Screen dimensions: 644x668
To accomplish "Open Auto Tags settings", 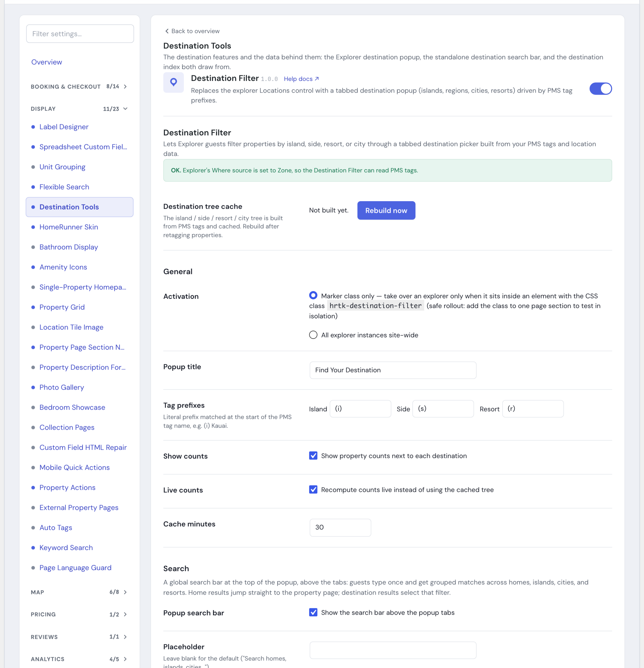I will pos(56,527).
